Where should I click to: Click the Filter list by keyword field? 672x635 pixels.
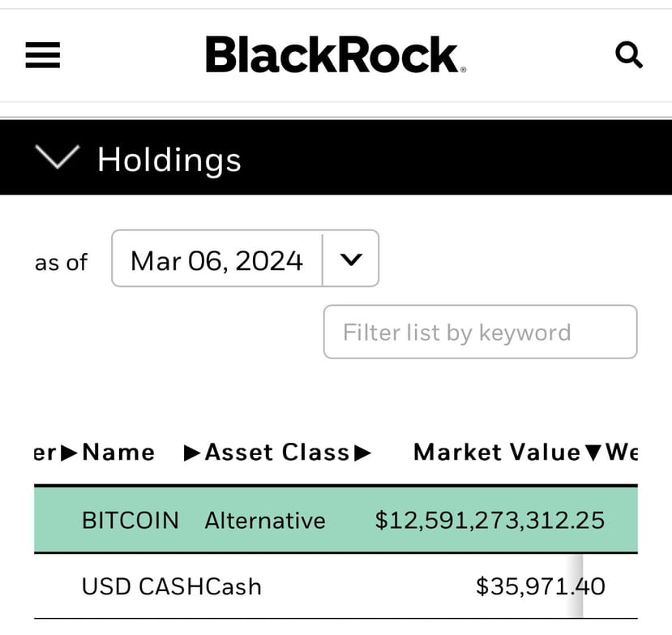tap(480, 333)
